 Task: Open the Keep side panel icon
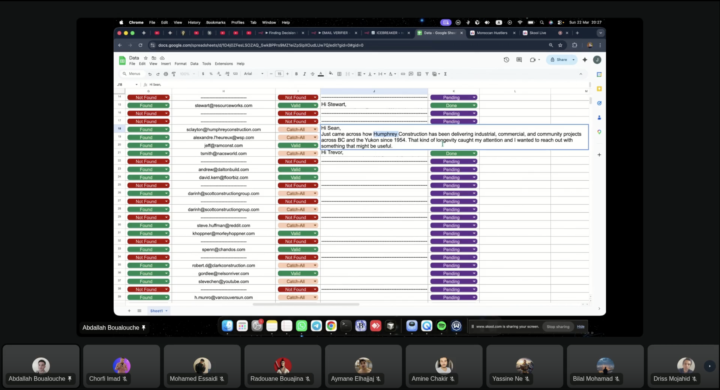pyautogui.click(x=599, y=89)
